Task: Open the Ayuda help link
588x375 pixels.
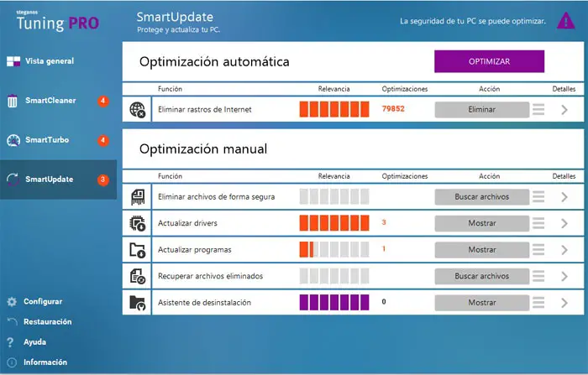Action: click(35, 342)
